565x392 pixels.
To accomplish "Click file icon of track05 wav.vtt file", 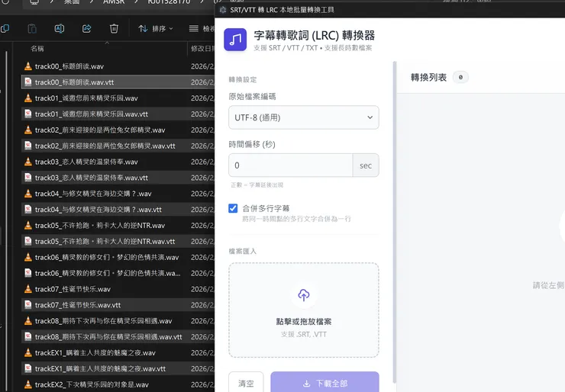I will pos(28,241).
